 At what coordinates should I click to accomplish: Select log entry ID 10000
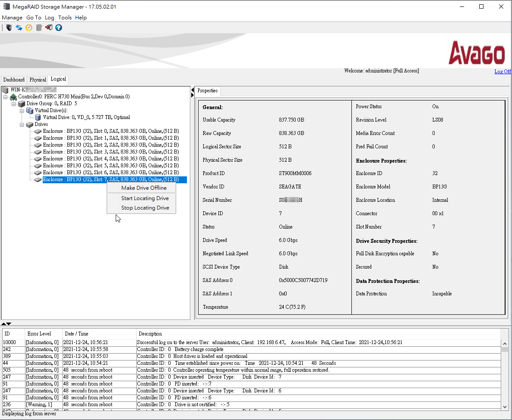[x=251, y=342]
